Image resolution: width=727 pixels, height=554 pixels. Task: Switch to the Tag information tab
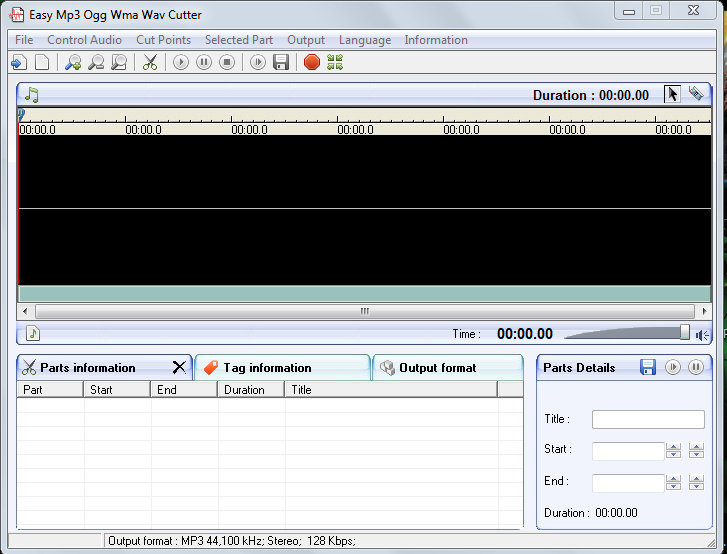coord(282,368)
